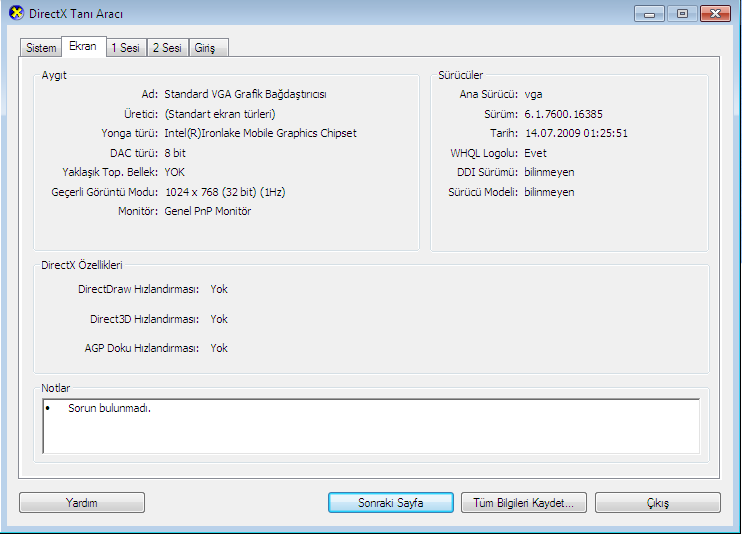Click the '8 bit' DAC type value
This screenshot has width=742, height=534.
pyautogui.click(x=175, y=153)
